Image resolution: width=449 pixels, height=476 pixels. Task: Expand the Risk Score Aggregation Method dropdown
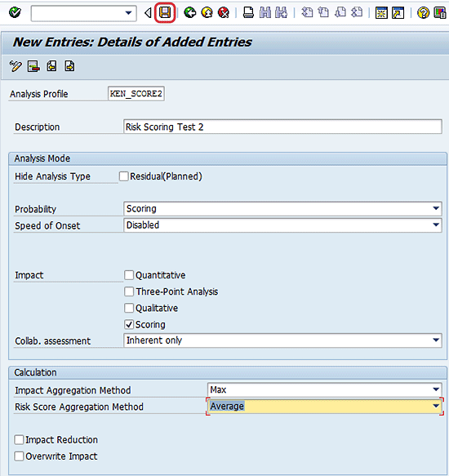[436, 406]
